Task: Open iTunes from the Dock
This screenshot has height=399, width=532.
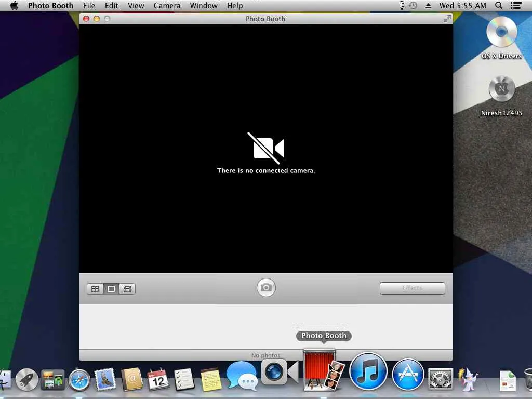Action: (x=368, y=372)
